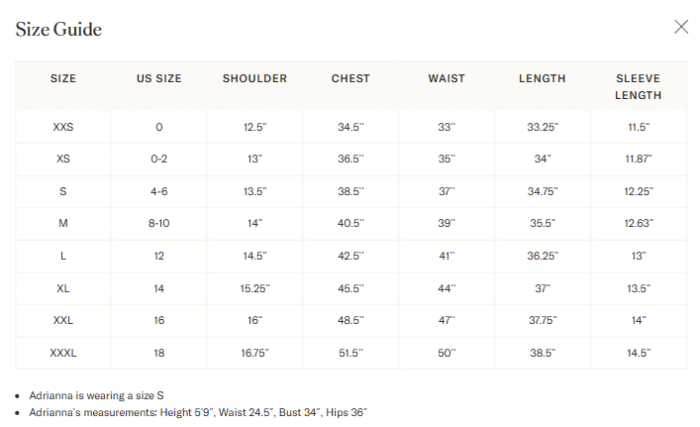The width and height of the screenshot is (700, 427).
Task: Select the XL size row label
Action: click(63, 289)
